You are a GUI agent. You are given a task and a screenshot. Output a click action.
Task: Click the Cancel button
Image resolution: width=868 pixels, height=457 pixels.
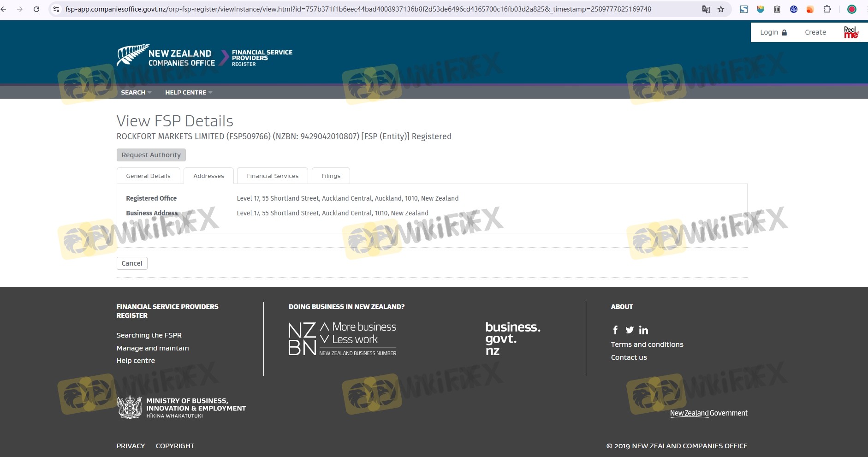click(x=132, y=263)
